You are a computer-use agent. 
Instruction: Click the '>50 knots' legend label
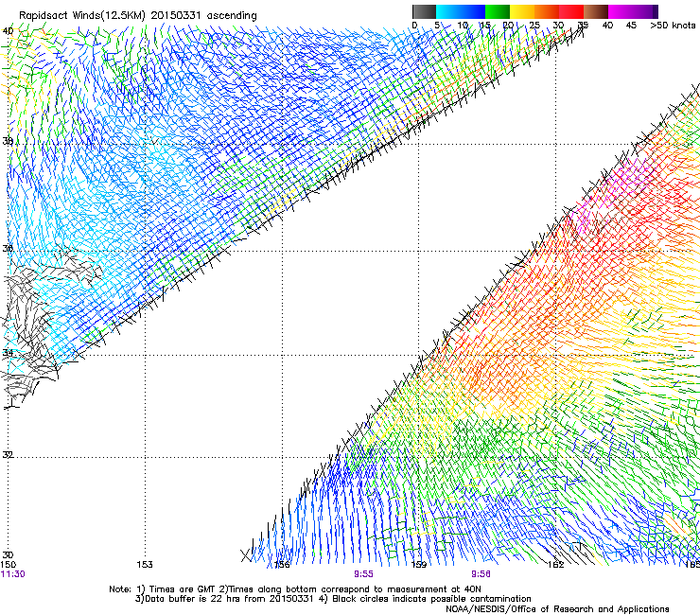coord(673,25)
